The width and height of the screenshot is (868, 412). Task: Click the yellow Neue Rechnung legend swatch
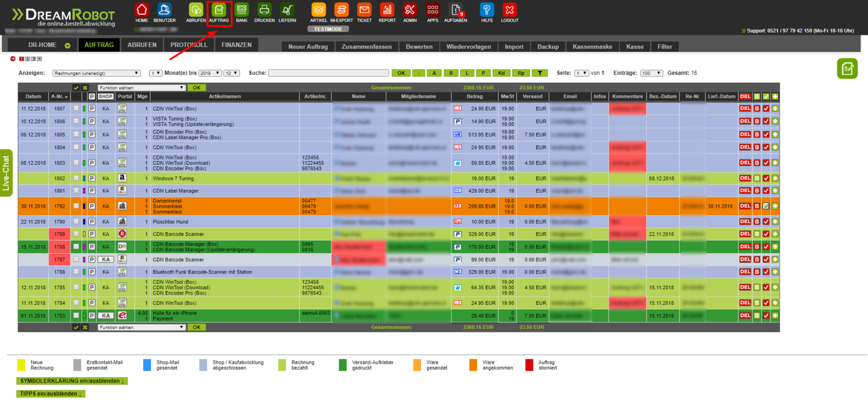21,365
